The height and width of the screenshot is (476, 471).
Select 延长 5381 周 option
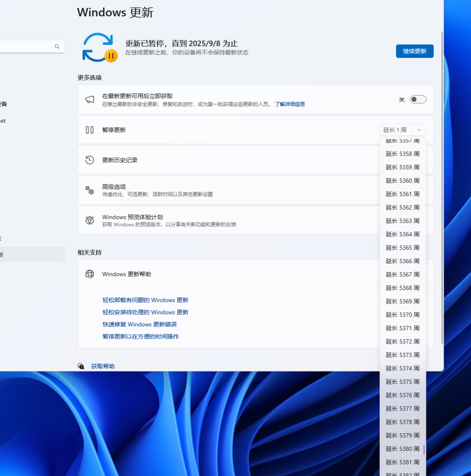point(403,462)
